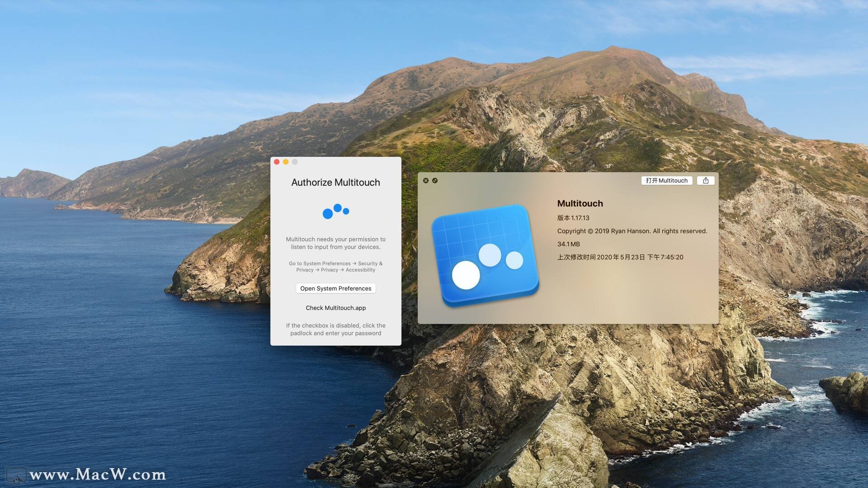Close the Quick Look preview panel
The width and height of the screenshot is (868, 488).
pos(426,181)
